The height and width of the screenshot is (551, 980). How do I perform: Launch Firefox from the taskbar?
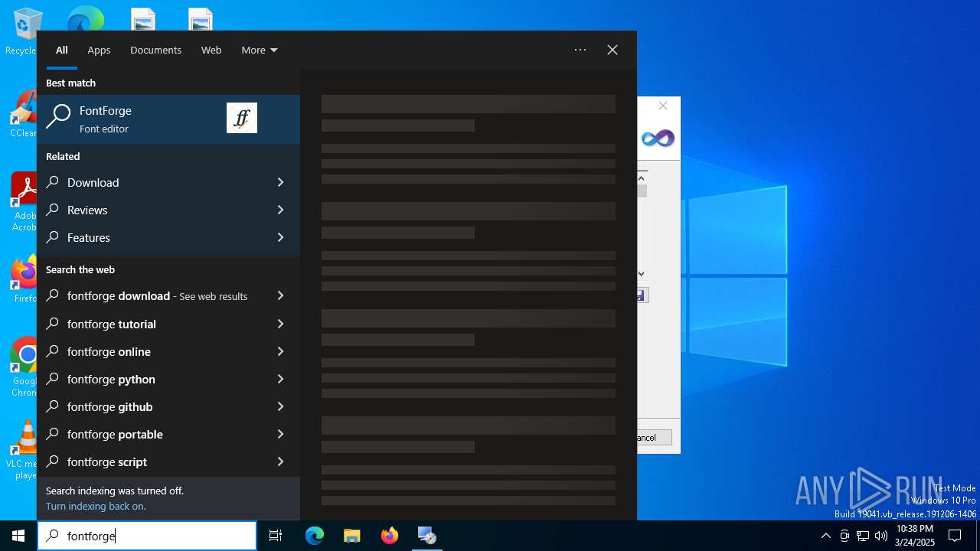(389, 536)
